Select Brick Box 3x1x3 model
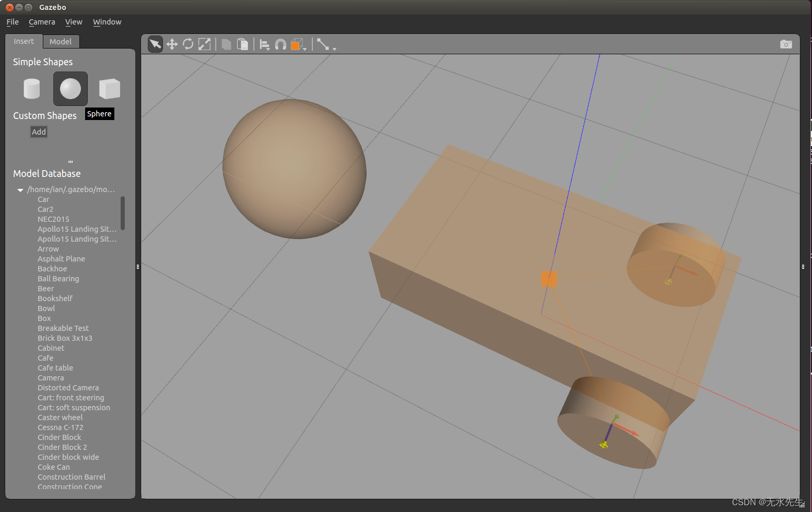 (x=65, y=338)
